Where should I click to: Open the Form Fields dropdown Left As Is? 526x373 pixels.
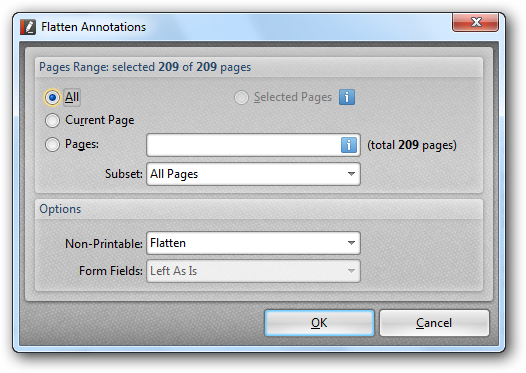253,271
